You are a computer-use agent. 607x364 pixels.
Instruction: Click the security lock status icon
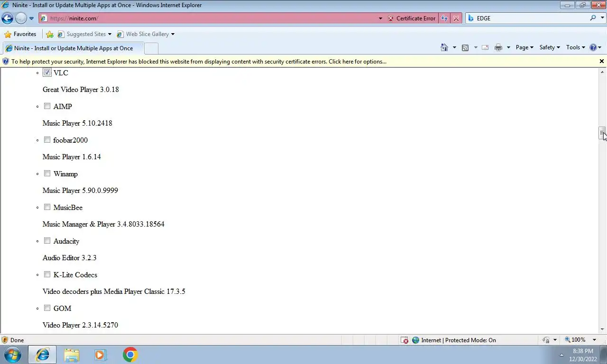click(546, 340)
